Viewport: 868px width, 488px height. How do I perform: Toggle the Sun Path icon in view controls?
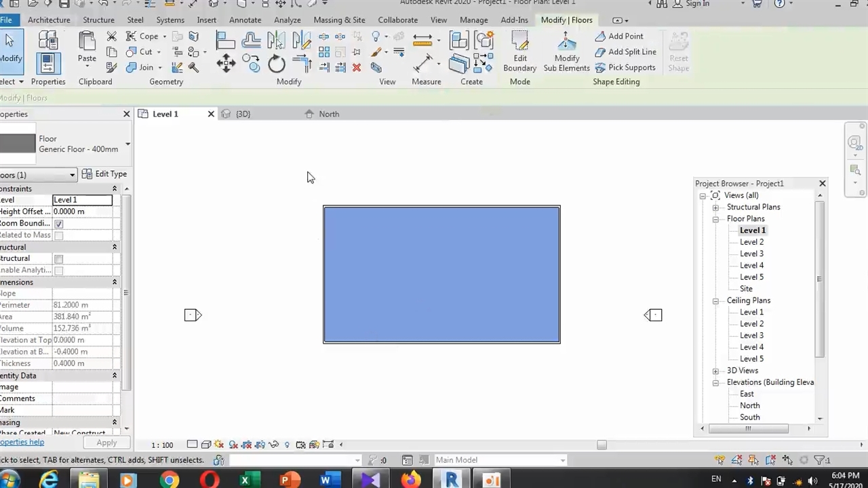point(219,445)
